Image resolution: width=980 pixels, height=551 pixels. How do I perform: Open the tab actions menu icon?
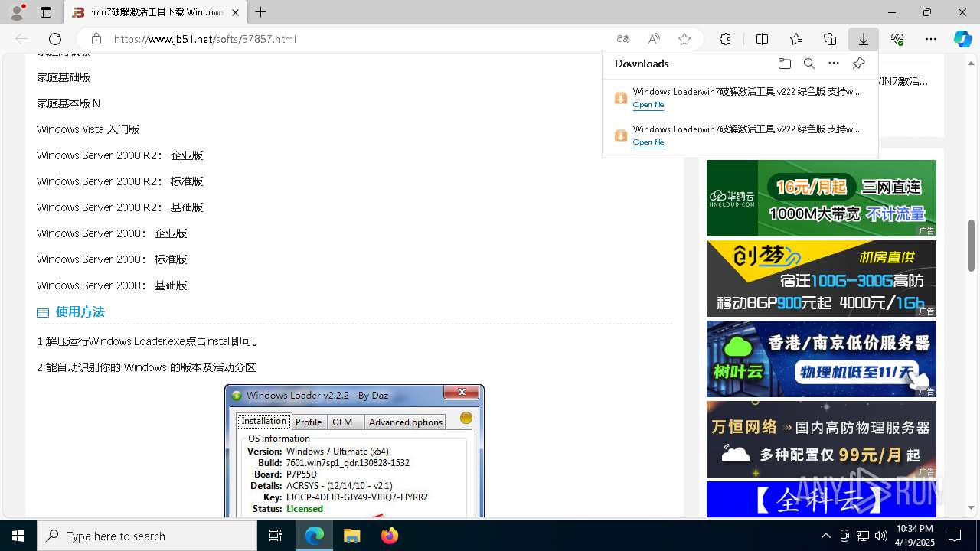tap(46, 12)
